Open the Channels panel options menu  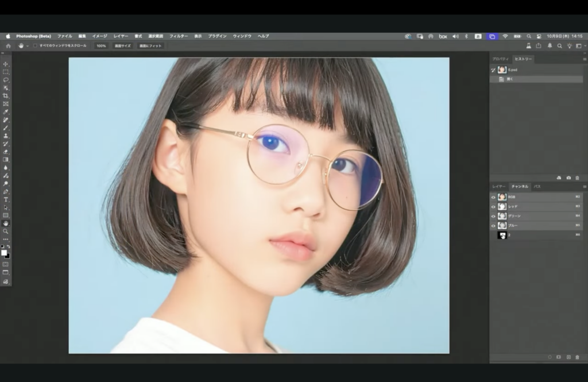coord(584,187)
